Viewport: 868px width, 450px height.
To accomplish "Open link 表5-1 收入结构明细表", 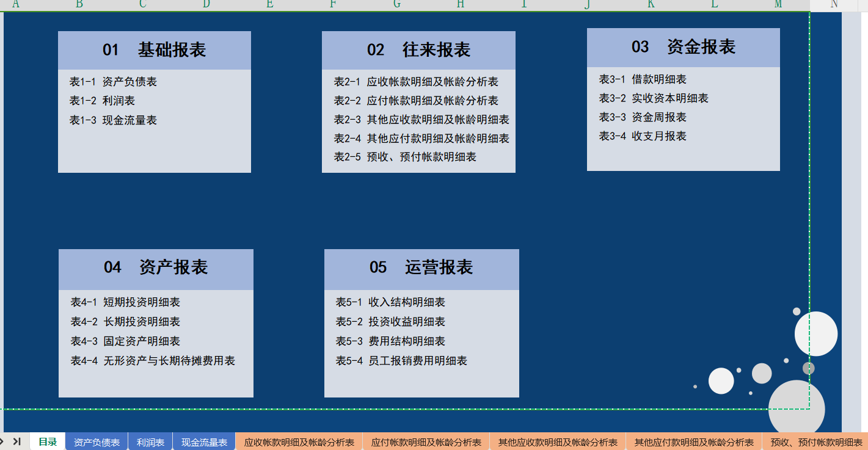I will coord(390,302).
